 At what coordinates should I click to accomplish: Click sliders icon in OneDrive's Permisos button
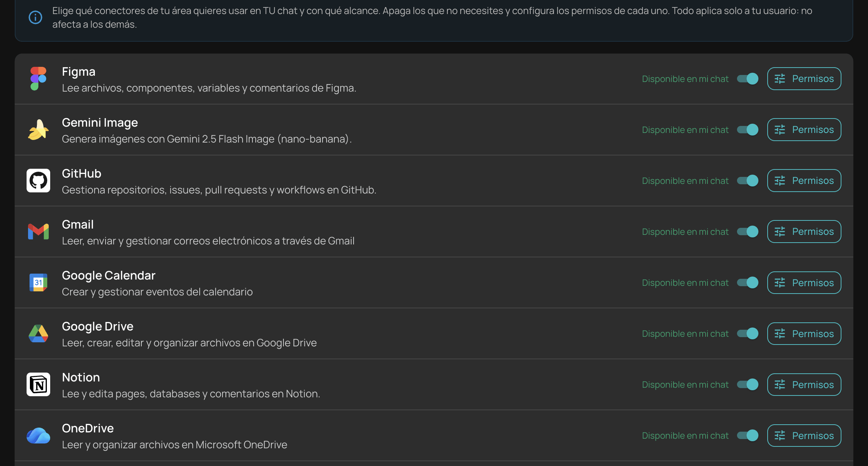point(780,435)
